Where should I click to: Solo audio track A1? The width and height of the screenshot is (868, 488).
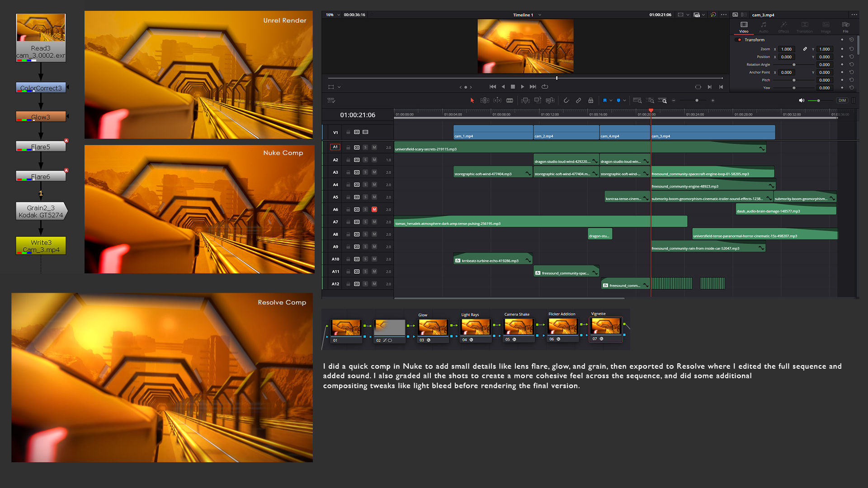click(x=365, y=147)
